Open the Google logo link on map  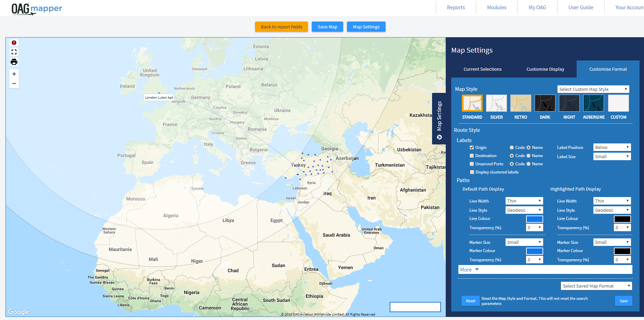[18, 311]
